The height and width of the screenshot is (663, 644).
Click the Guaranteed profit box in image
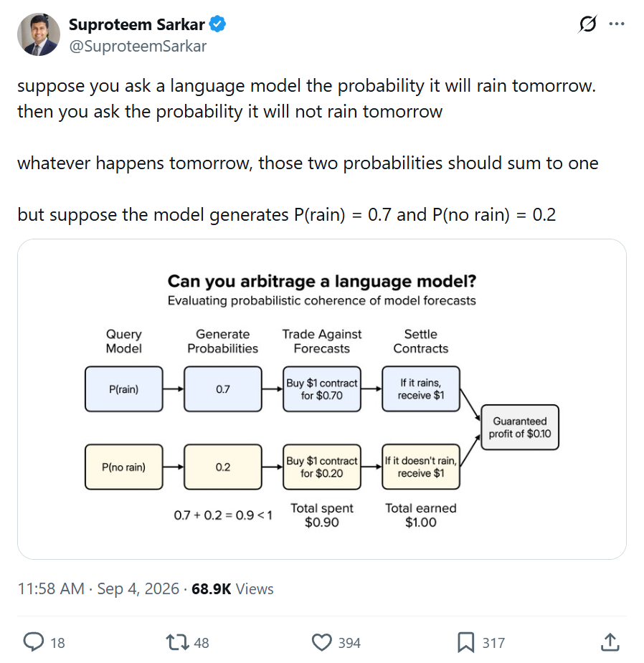[520, 427]
